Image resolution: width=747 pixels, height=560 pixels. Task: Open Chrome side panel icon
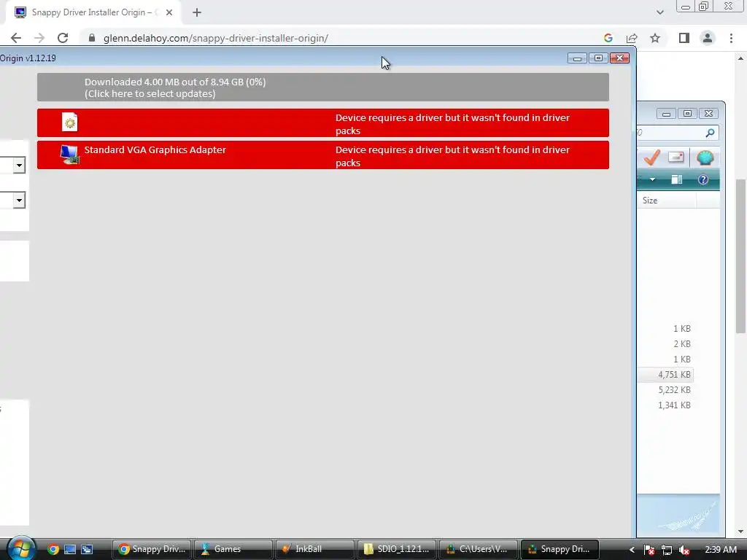tap(684, 38)
